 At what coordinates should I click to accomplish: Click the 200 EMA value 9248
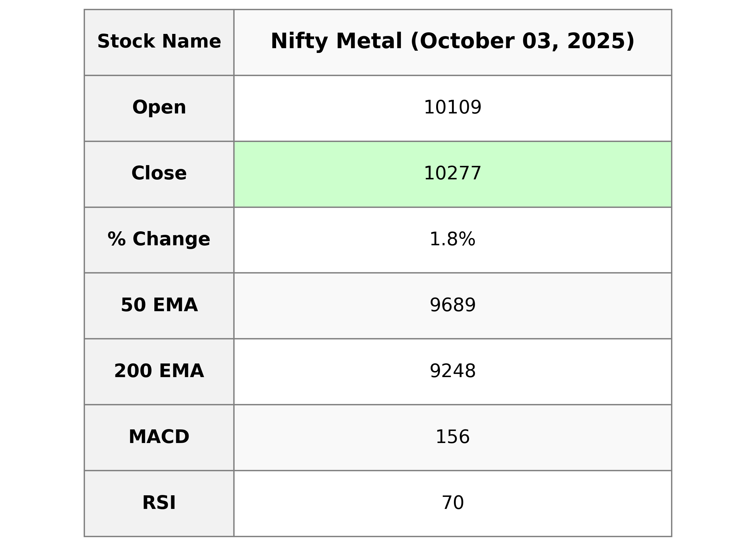coord(452,371)
